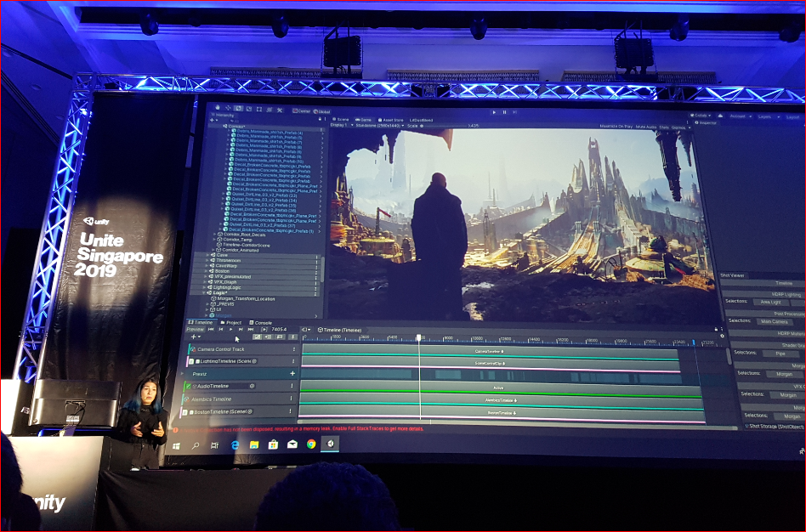Image resolution: width=806 pixels, height=532 pixels.
Task: Launch Google Chrome from taskbar
Action: click(311, 444)
